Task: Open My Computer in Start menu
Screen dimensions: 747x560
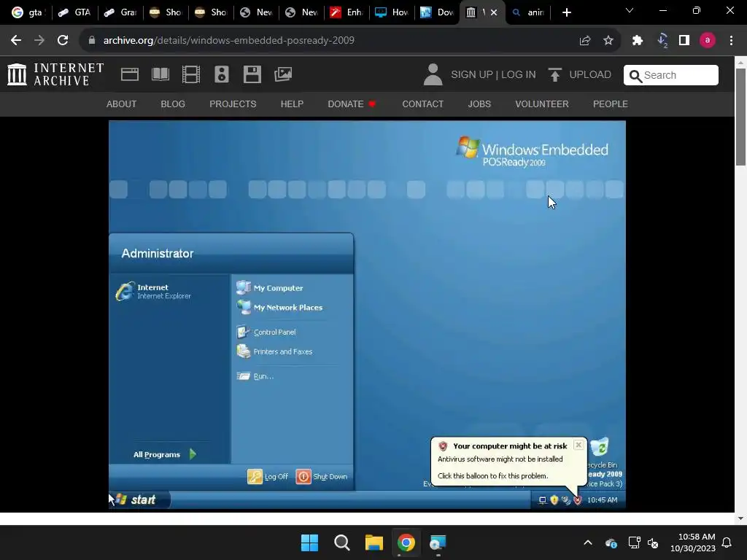Action: click(270, 287)
